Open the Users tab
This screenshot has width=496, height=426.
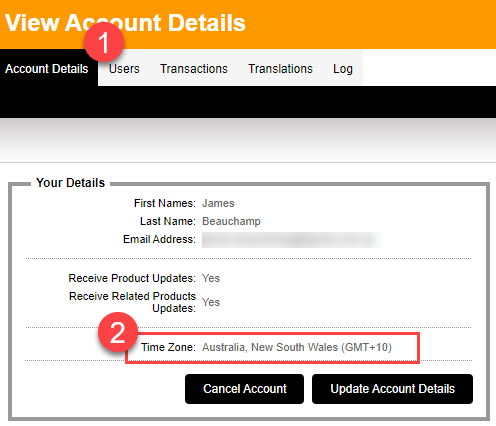point(124,69)
